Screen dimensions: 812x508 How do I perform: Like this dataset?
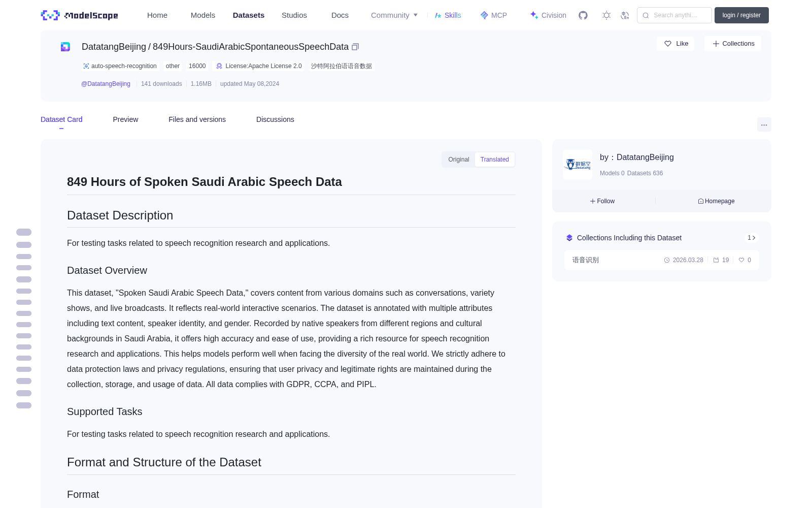click(x=675, y=44)
